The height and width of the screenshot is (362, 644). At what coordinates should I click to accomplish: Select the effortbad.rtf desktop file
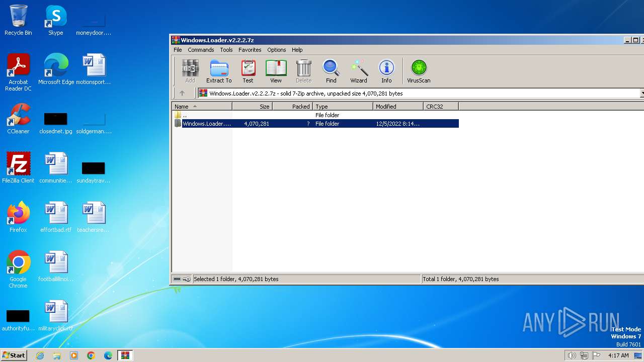(x=56, y=217)
